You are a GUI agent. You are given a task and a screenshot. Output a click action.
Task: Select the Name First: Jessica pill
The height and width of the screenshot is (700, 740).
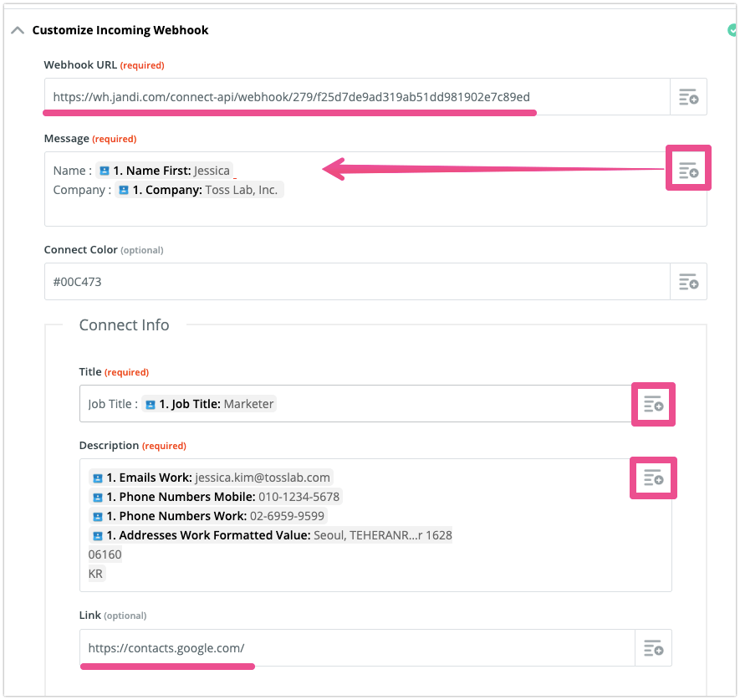164,171
